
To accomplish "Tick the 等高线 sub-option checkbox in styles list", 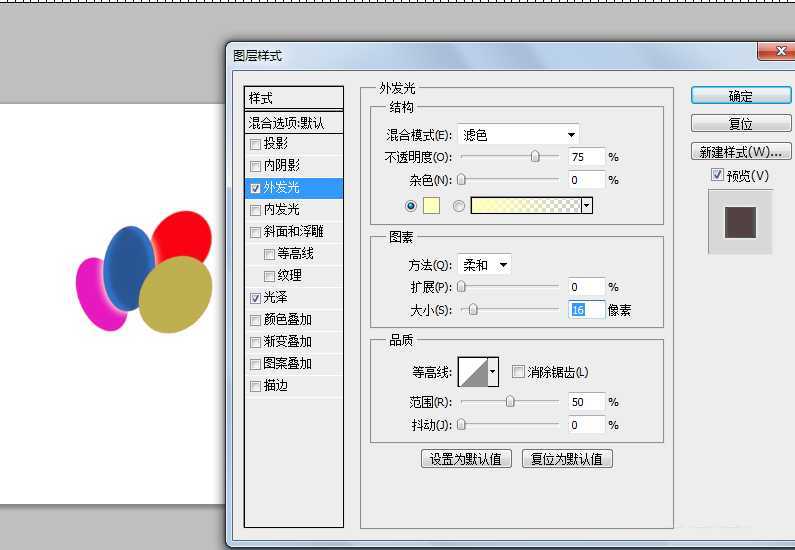I will click(269, 254).
